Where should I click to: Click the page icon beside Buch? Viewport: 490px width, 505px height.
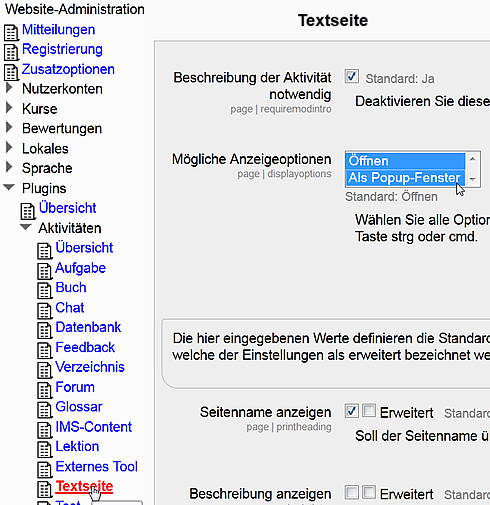point(44,291)
